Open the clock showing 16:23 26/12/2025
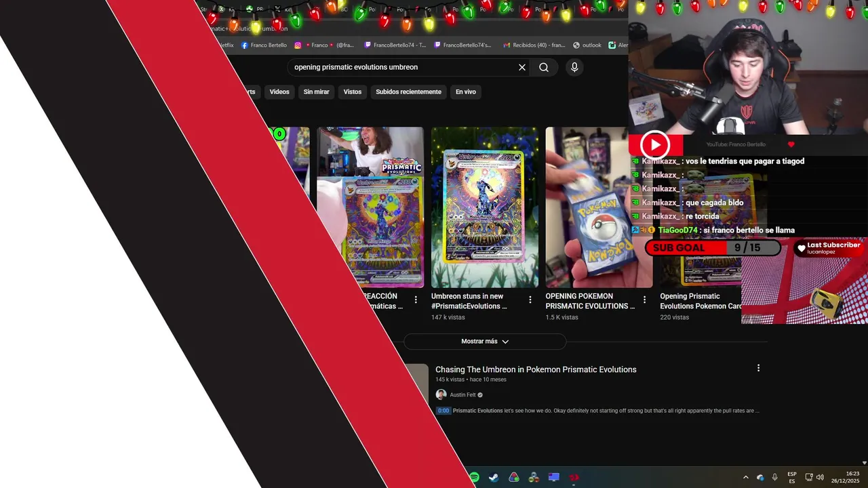Viewport: 868px width, 488px height. click(x=846, y=477)
